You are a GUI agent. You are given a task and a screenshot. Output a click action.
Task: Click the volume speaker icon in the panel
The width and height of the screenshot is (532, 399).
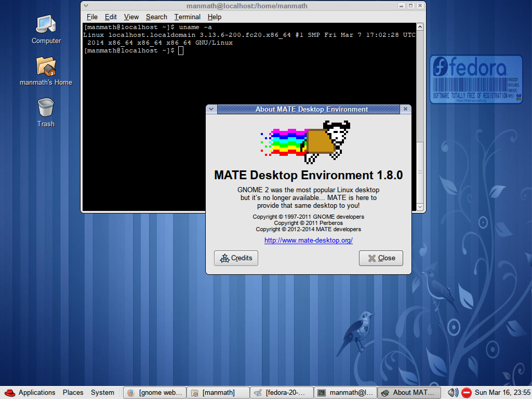(x=453, y=393)
